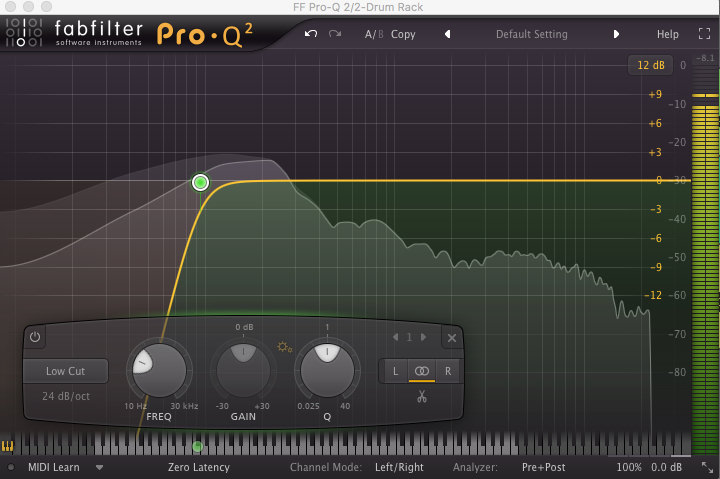
Task: Open the 12 dB display range selector
Action: click(x=650, y=65)
